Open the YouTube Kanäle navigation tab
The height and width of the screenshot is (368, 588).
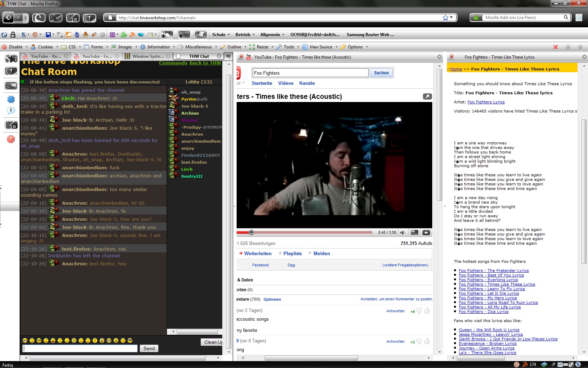307,83
